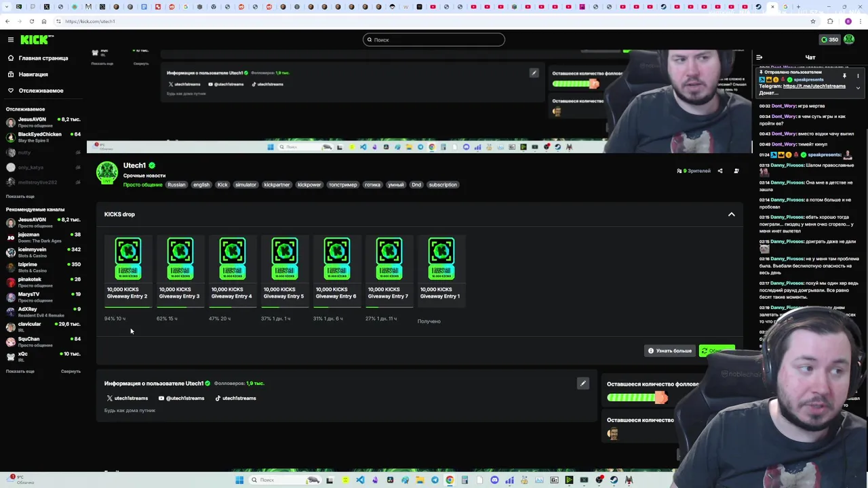Click the Giveaway Entry 3 progress bar
Image resolution: width=868 pixels, height=488 pixels.
[180, 307]
